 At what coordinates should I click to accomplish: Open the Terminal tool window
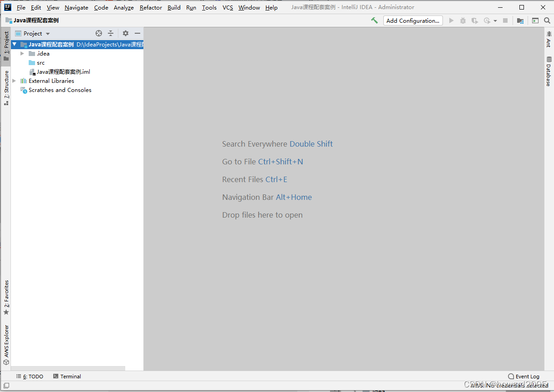coord(67,377)
